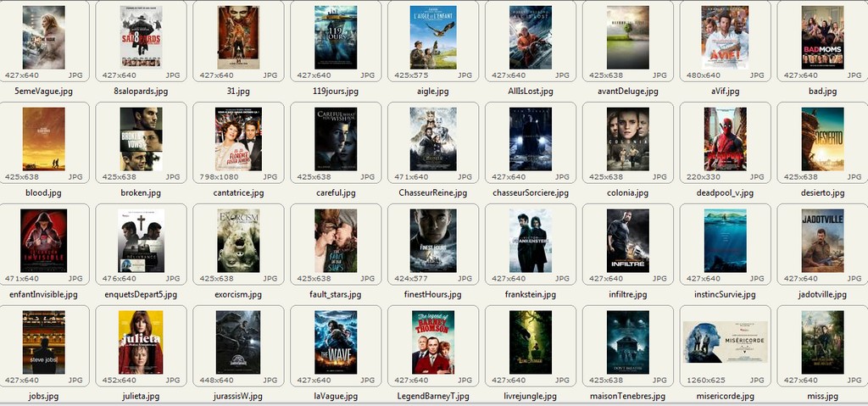Click the file name ChasseurReine.jpg
Screen dimensions: 868x406
pyautogui.click(x=433, y=193)
